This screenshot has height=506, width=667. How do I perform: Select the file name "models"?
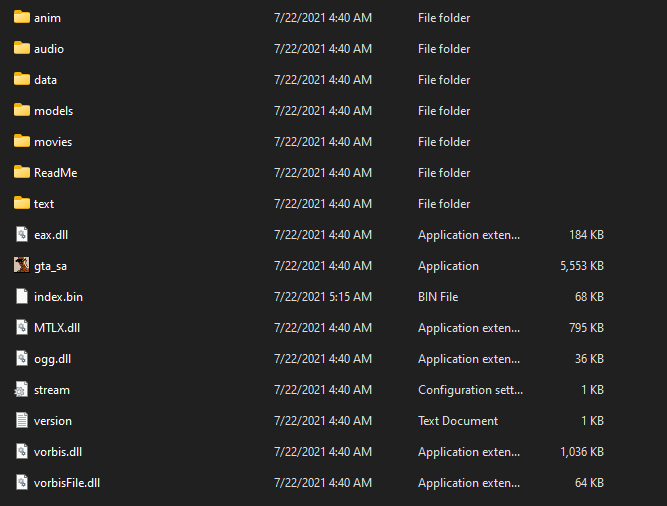54,111
